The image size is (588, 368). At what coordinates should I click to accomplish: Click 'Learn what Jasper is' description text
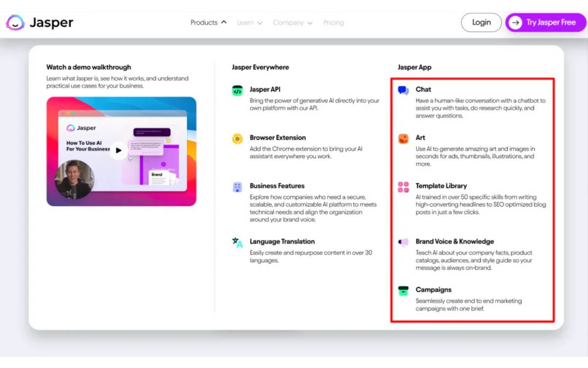[118, 82]
